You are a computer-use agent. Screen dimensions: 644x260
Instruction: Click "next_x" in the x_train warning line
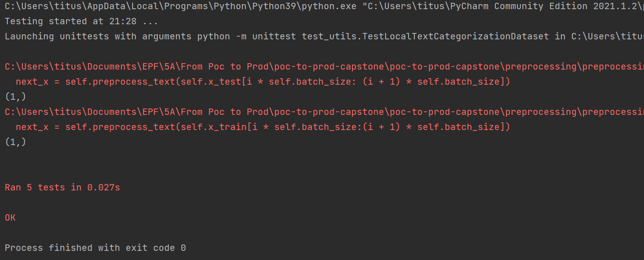pyautogui.click(x=32, y=127)
